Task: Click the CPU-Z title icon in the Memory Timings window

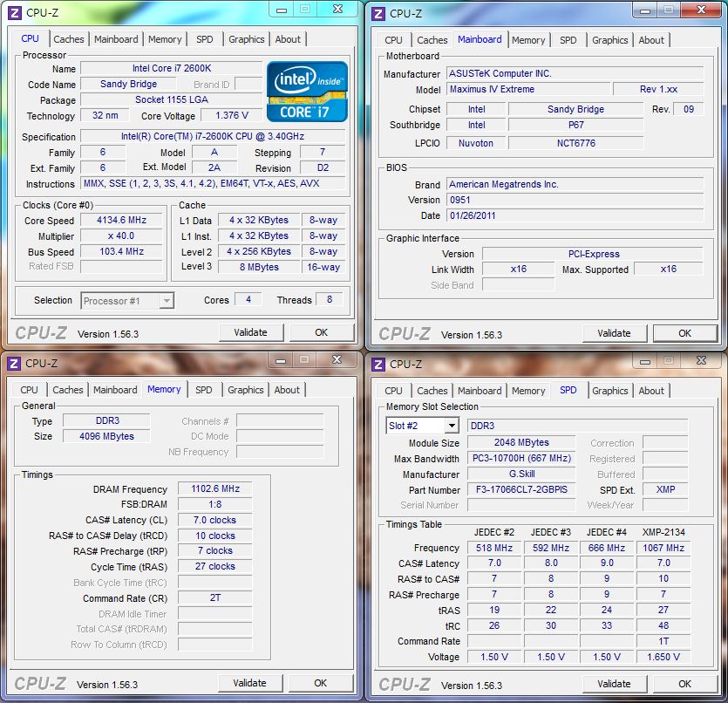Action: tap(14, 363)
